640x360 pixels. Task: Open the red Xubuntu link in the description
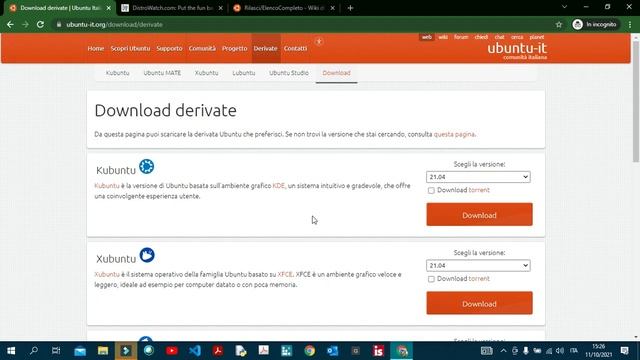click(x=107, y=274)
